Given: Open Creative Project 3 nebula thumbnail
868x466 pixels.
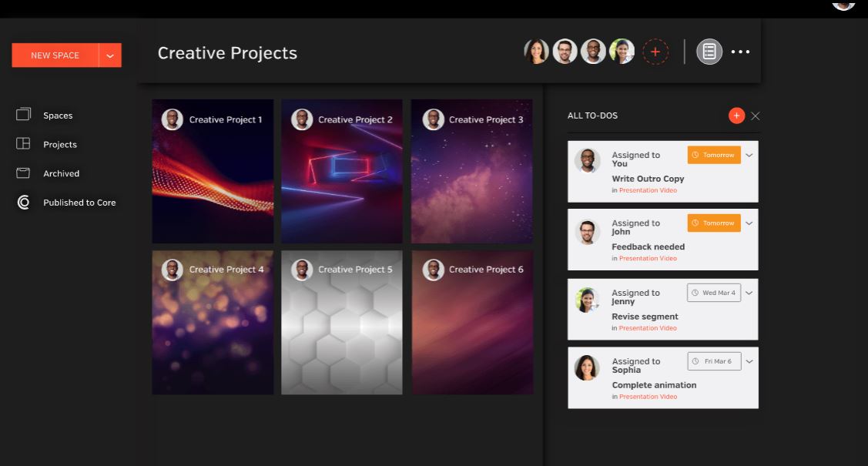Looking at the screenshot, I should (x=471, y=171).
